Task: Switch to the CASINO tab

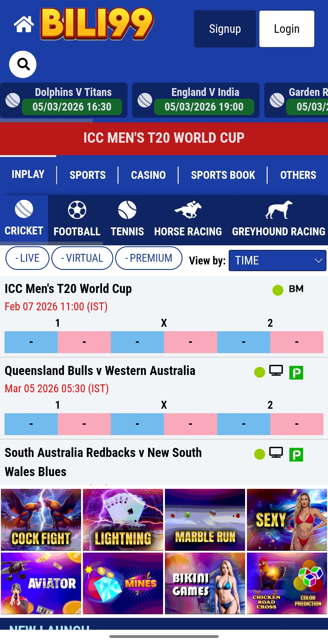Action: coord(148,175)
